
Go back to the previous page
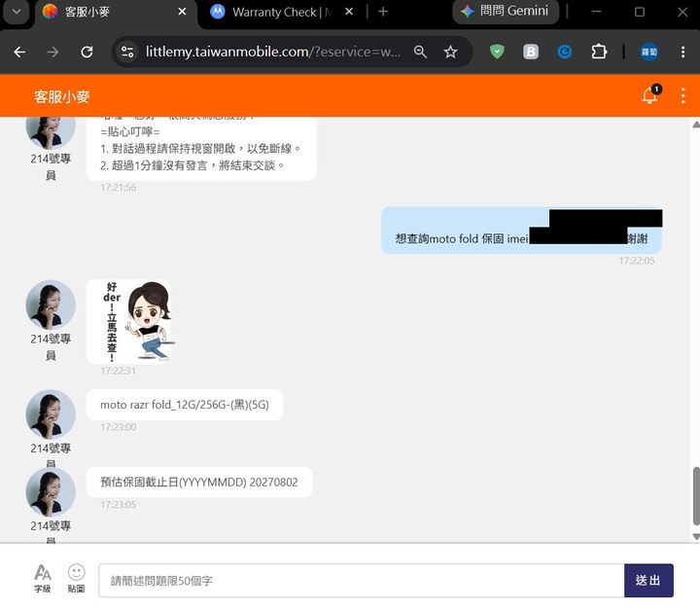click(19, 53)
